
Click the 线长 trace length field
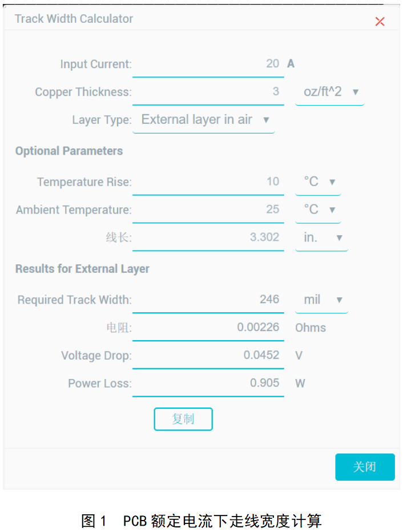[208, 237]
